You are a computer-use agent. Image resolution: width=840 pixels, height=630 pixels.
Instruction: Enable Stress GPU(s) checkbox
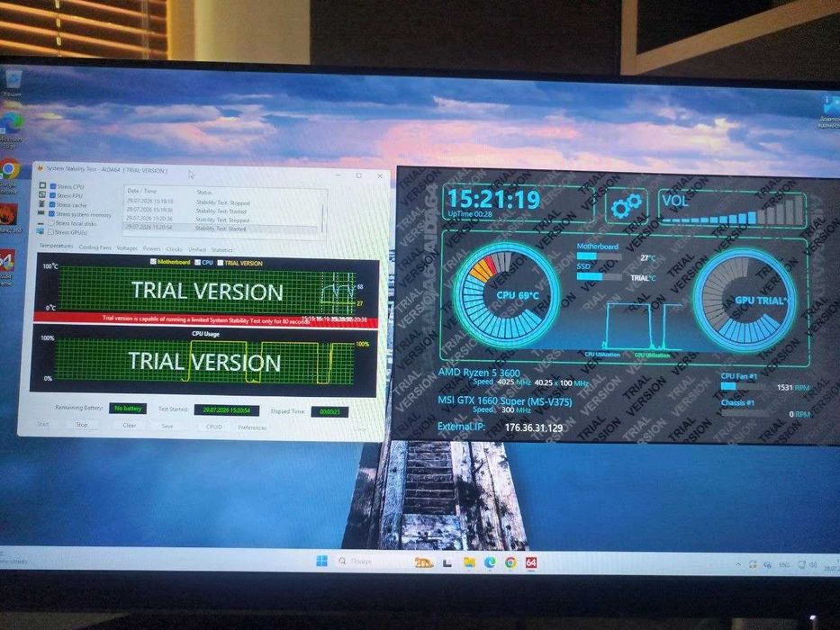coord(51,232)
